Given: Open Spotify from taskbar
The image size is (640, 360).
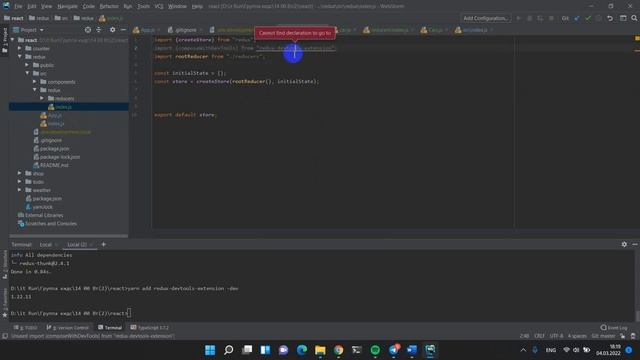Looking at the screenshot, I should tap(375, 350).
